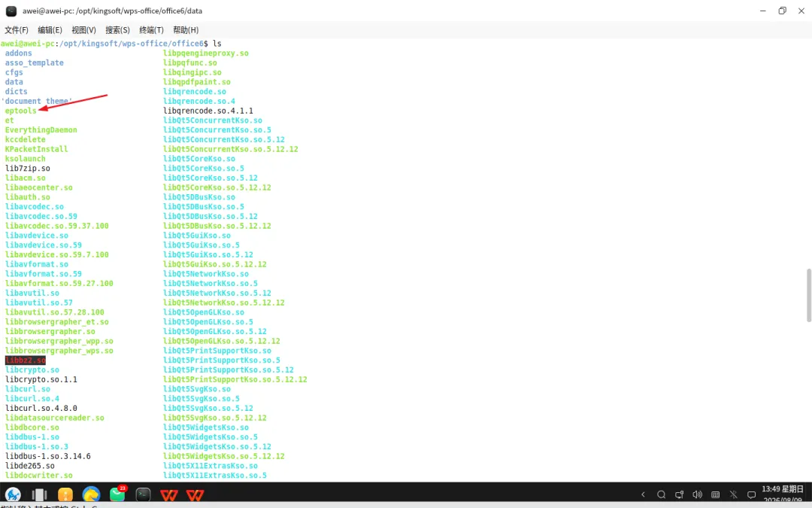Launch the blue-yellow browser taskbar icon
The height and width of the screenshot is (508, 812).
(91, 494)
